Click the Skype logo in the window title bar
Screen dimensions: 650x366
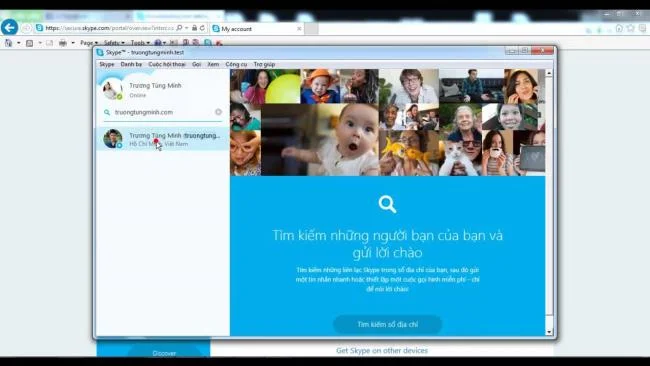point(100,52)
